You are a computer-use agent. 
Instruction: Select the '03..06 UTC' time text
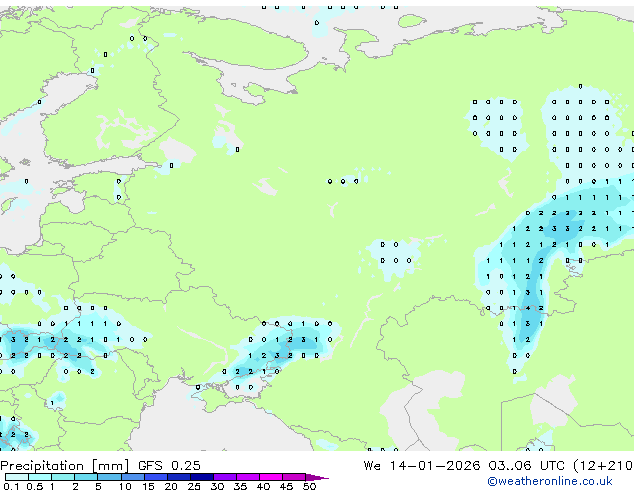pyautogui.click(x=526, y=466)
